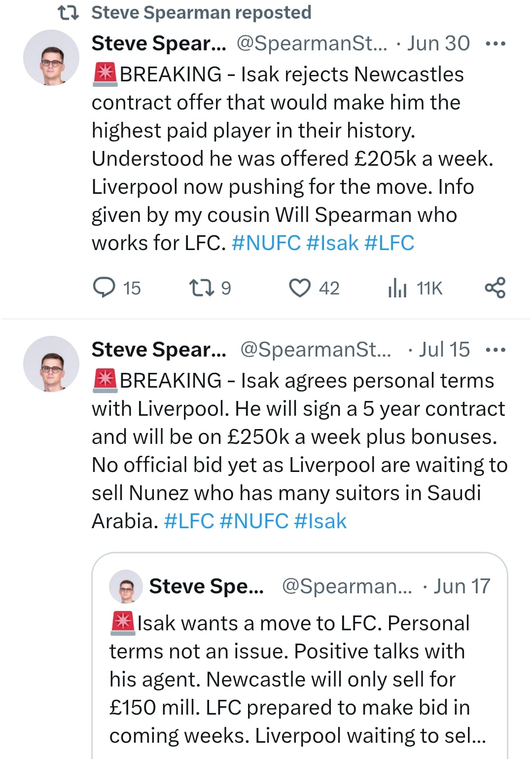Tap #NUFC hashtag in Jul 15 tweet
Image resolution: width=532 pixels, height=759 pixels.
[x=254, y=521]
